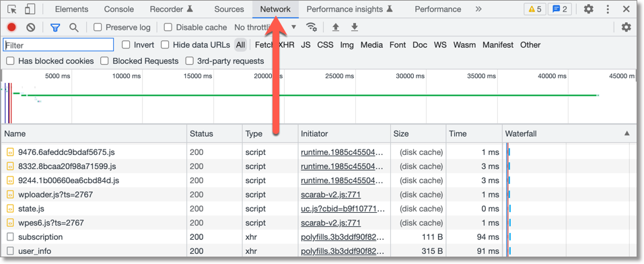
Task: Open polyfills initiator link for subscription
Action: [x=343, y=237]
